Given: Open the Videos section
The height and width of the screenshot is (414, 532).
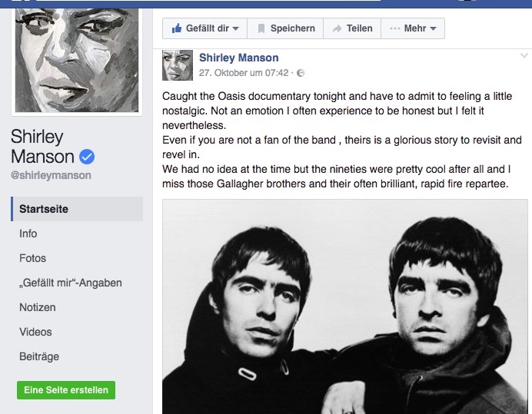Looking at the screenshot, I should [36, 332].
